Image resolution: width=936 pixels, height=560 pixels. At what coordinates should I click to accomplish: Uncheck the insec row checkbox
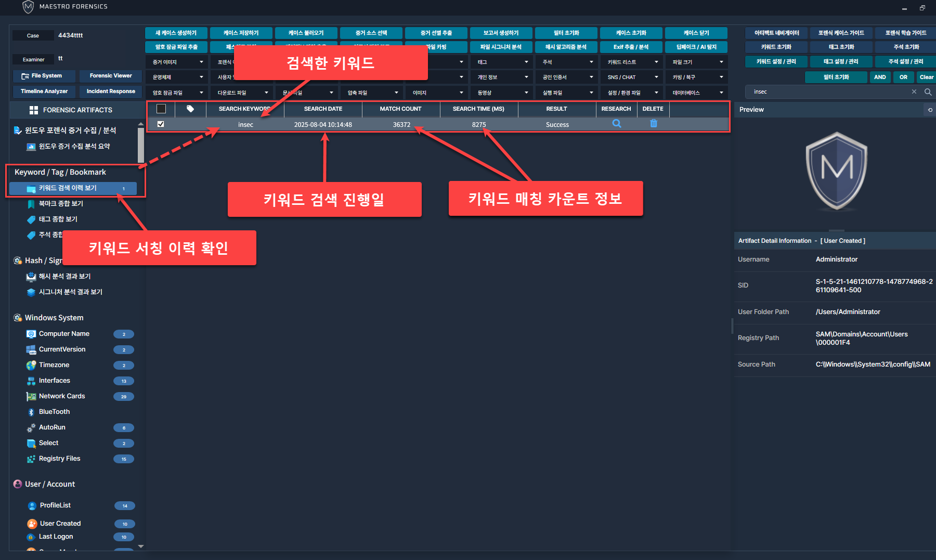[x=161, y=124]
